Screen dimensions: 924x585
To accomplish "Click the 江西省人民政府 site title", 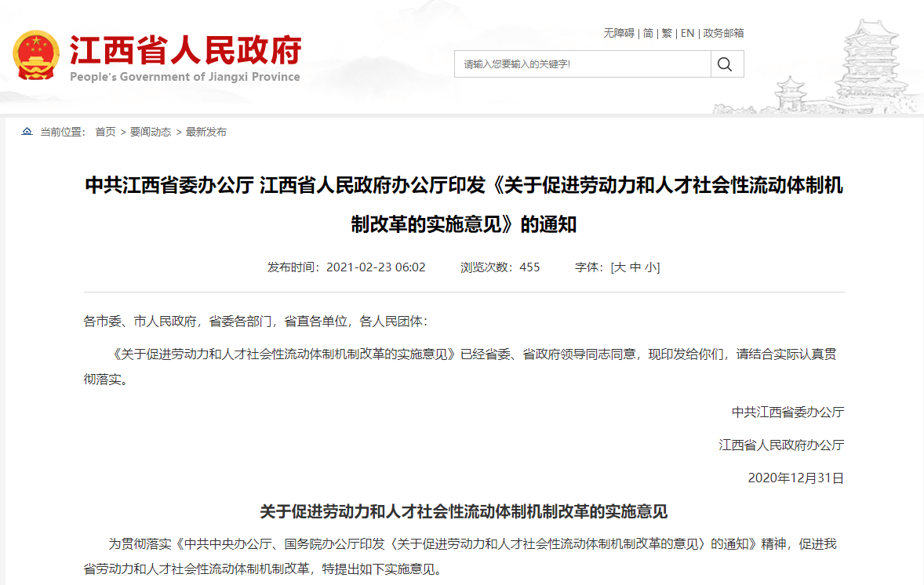I will coord(185,50).
